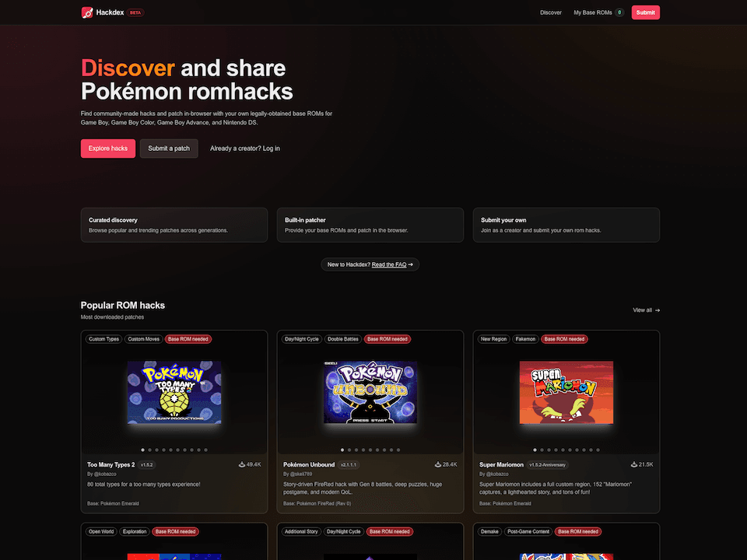The width and height of the screenshot is (747, 560).
Task: Click the Super Mariomon title
Action: (x=501, y=465)
